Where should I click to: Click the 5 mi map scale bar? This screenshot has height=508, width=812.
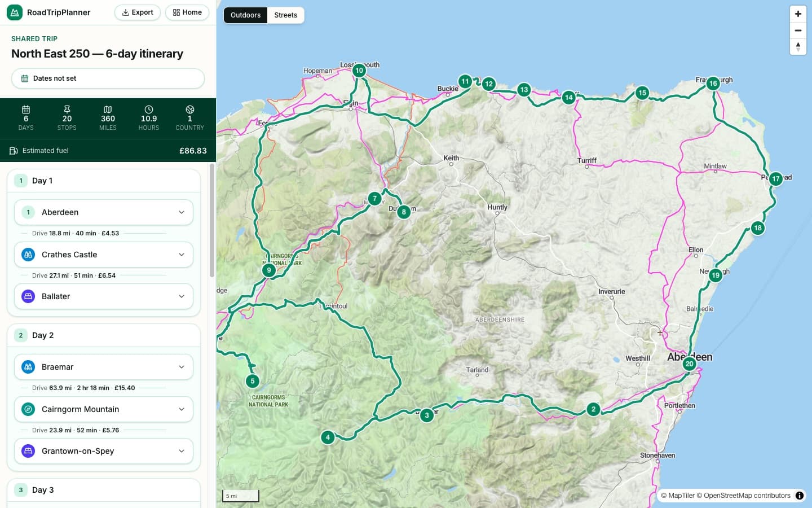click(x=241, y=496)
